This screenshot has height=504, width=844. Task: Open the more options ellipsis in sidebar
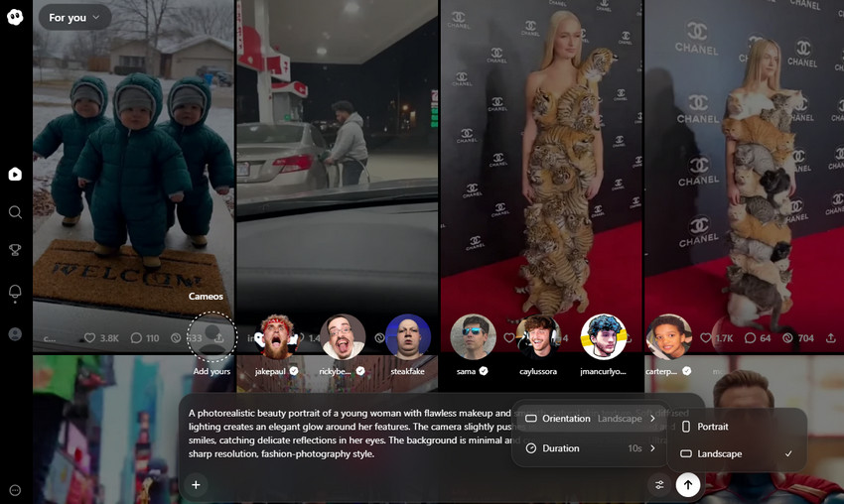[x=15, y=490]
